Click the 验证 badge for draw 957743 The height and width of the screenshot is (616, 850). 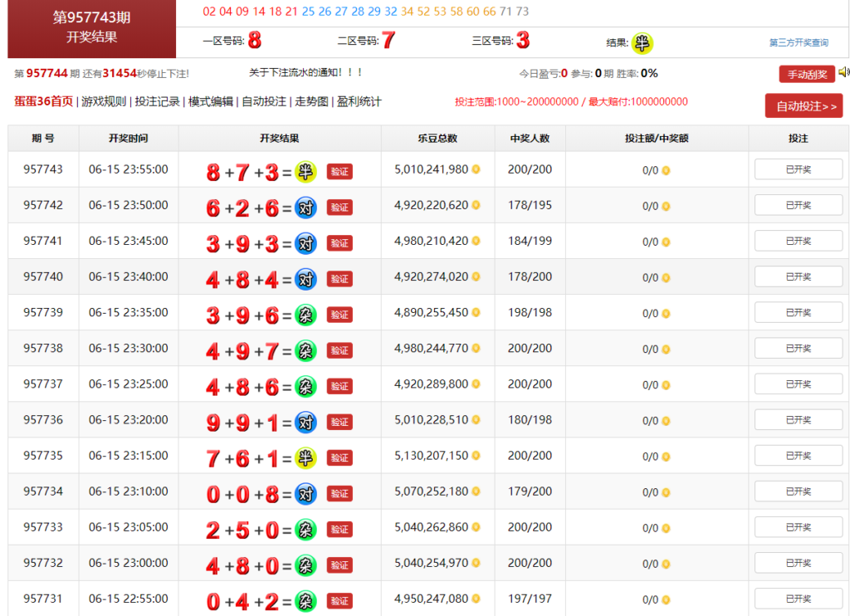coord(340,171)
